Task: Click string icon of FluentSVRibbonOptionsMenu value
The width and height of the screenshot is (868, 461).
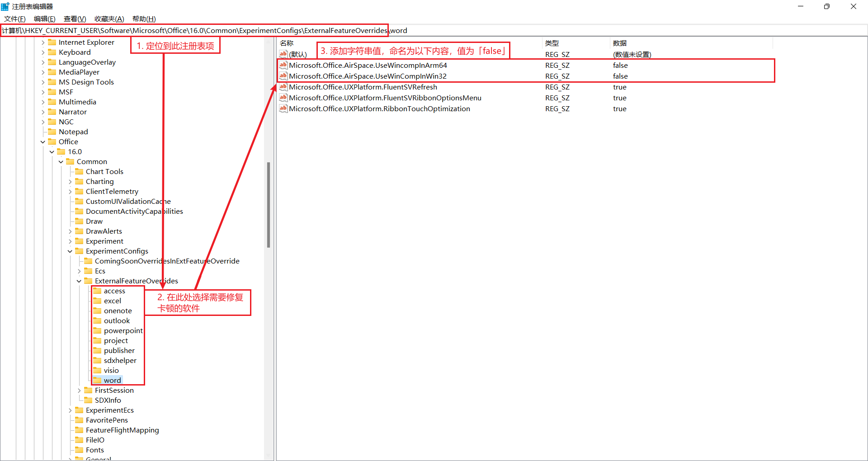Action: 283,98
